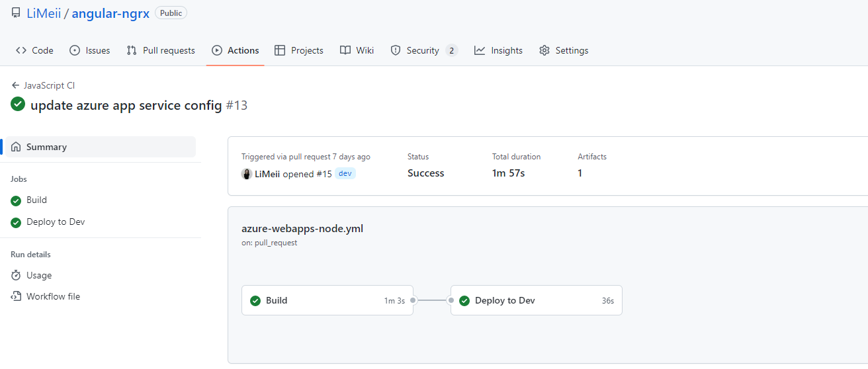Select Summary in the sidebar
Screen dimensions: 868x369
pyautogui.click(x=101, y=147)
